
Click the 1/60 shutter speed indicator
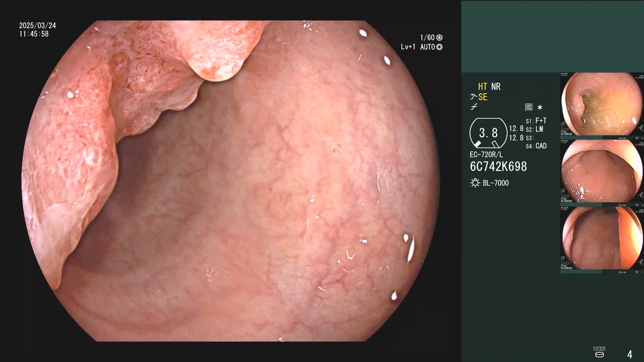[427, 38]
